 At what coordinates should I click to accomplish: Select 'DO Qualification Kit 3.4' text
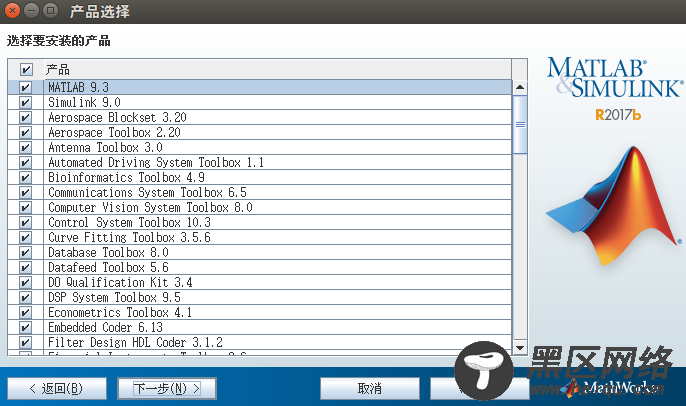click(120, 283)
